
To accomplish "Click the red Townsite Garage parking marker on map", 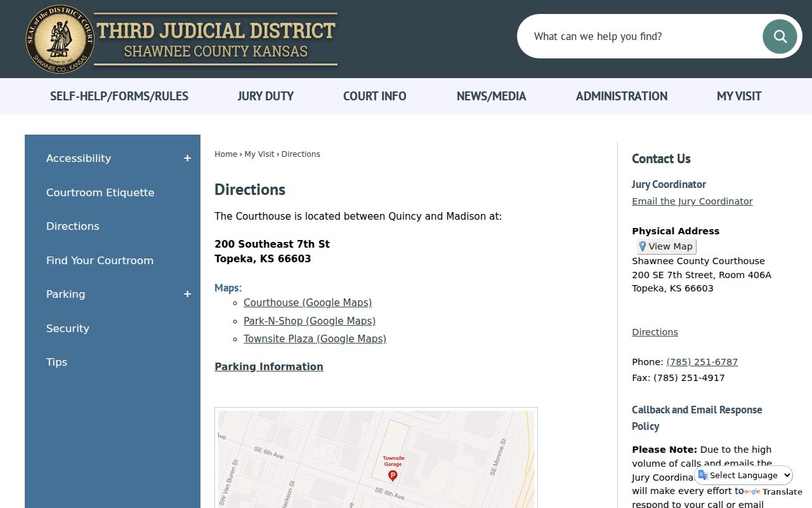I will (x=393, y=475).
